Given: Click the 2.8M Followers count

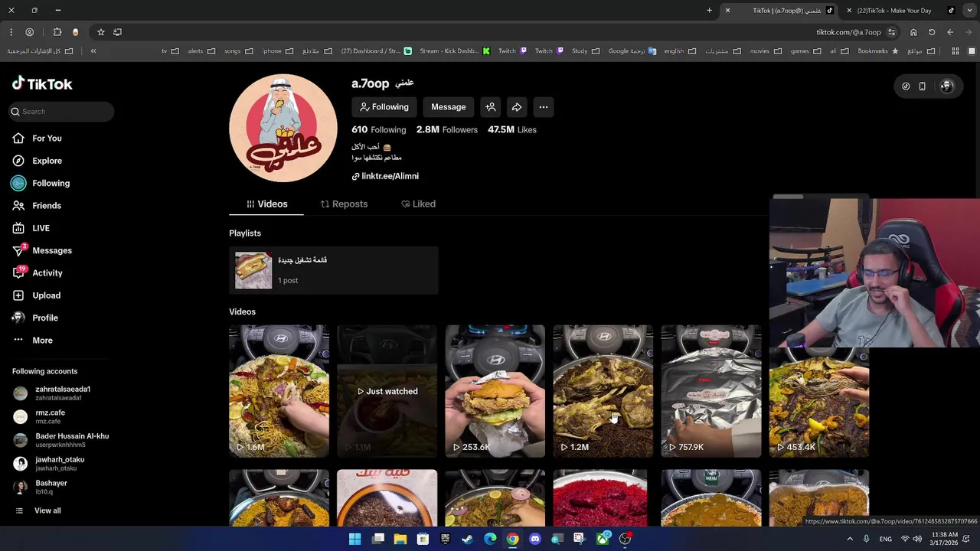Looking at the screenshot, I should coord(447,130).
